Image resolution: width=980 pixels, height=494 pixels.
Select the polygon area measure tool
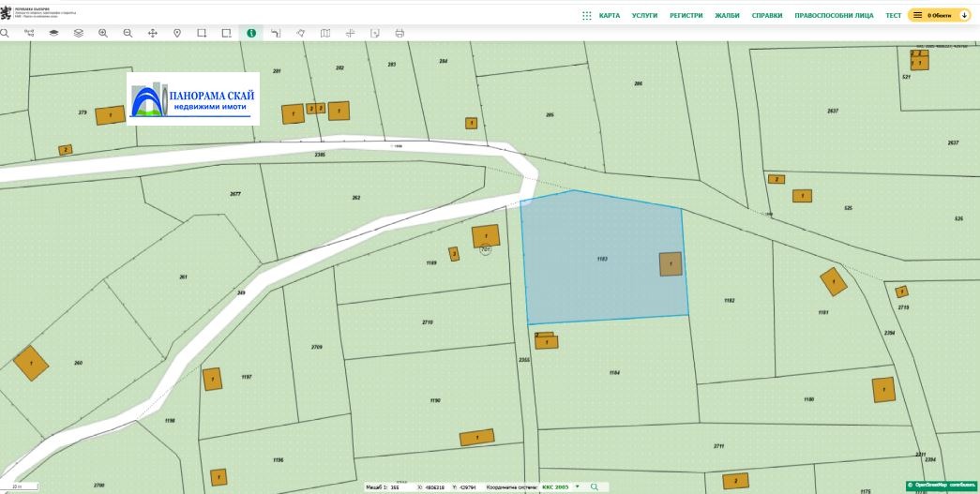(301, 33)
